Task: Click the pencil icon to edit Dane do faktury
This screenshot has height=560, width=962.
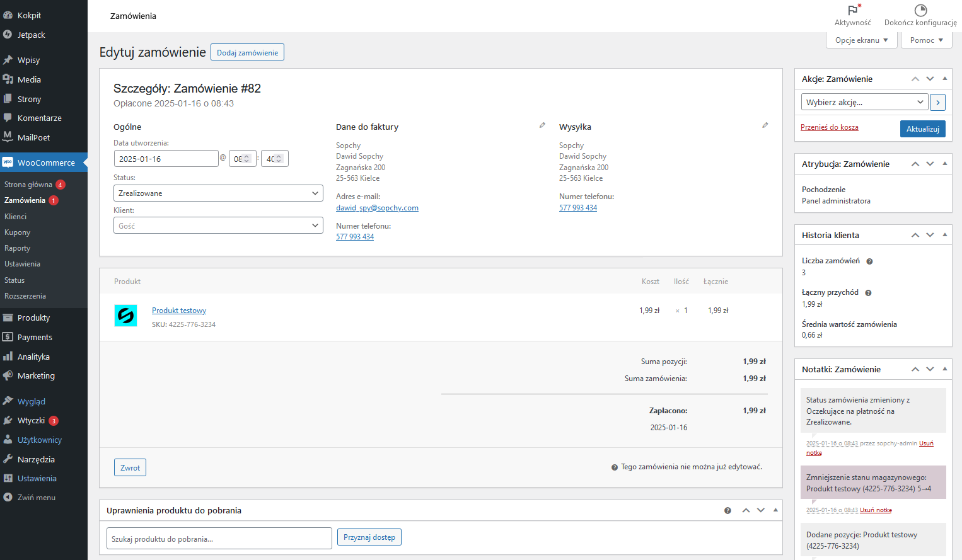Action: tap(542, 125)
